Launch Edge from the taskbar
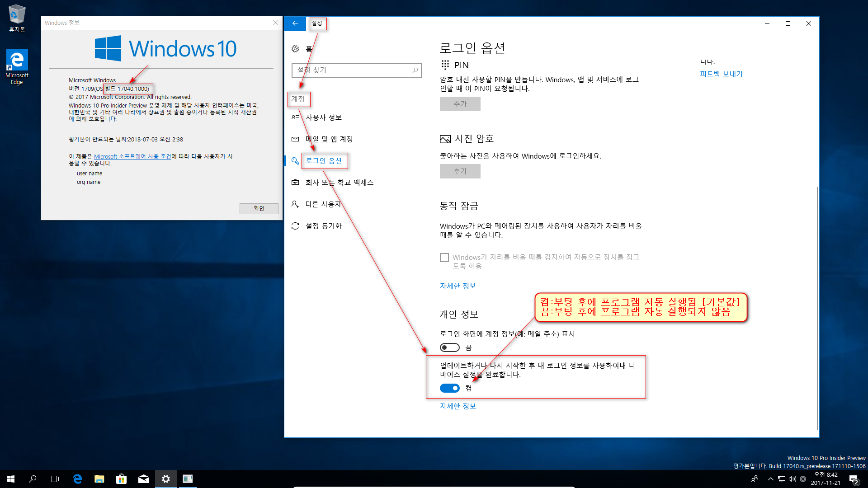Screen dimensions: 868x488 77,479
